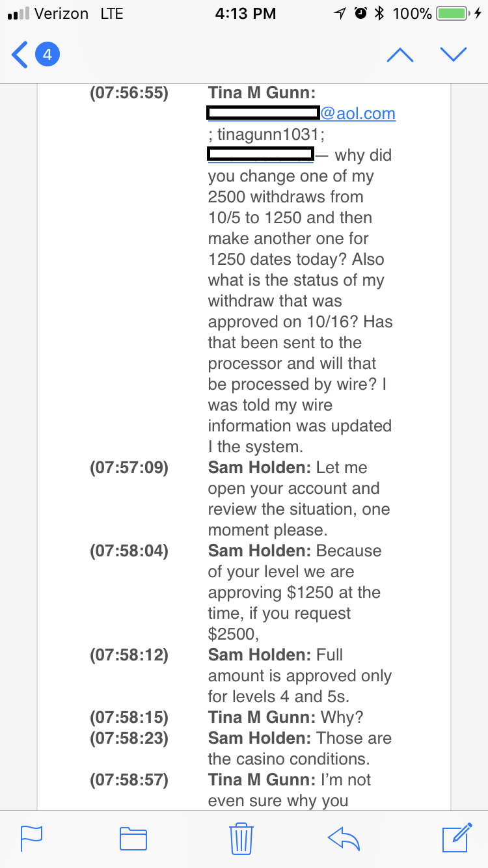Move message using the folder icon
This screenshot has height=868, width=488.
133,838
